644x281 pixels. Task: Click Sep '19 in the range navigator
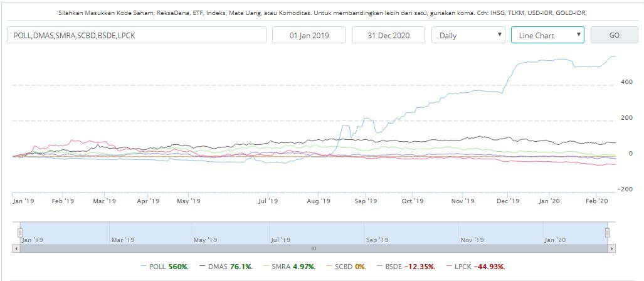(x=377, y=240)
